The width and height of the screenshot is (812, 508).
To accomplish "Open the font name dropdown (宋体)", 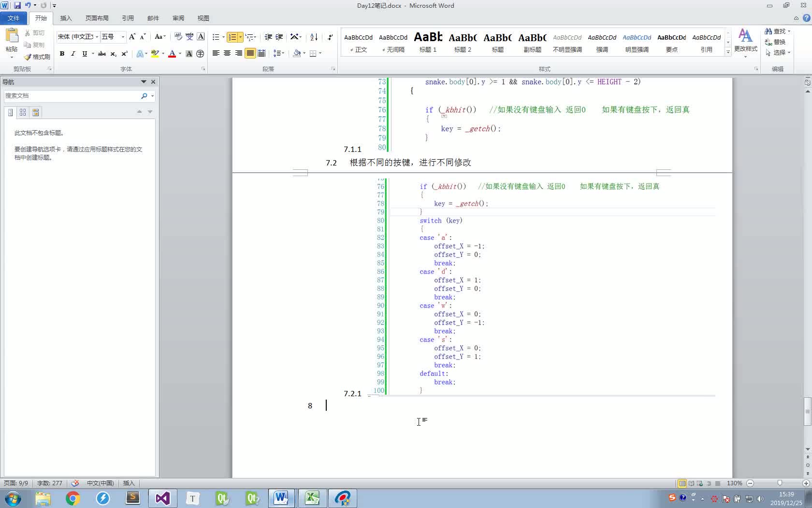I will pos(97,37).
